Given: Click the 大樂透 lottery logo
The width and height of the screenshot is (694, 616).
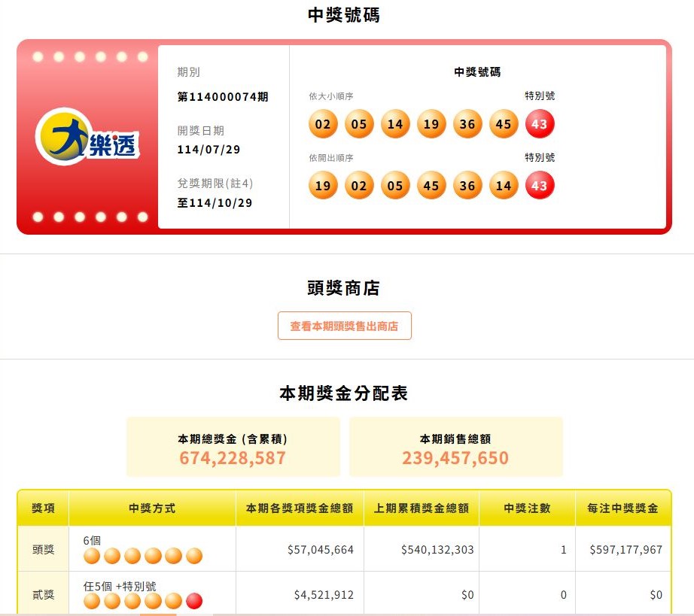Looking at the screenshot, I should point(87,137).
